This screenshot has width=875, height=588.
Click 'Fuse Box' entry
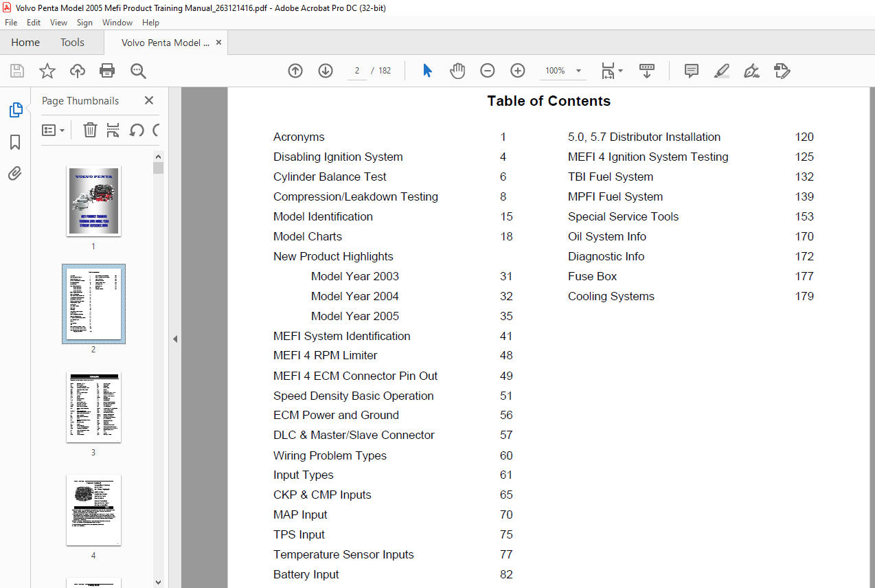click(x=592, y=276)
